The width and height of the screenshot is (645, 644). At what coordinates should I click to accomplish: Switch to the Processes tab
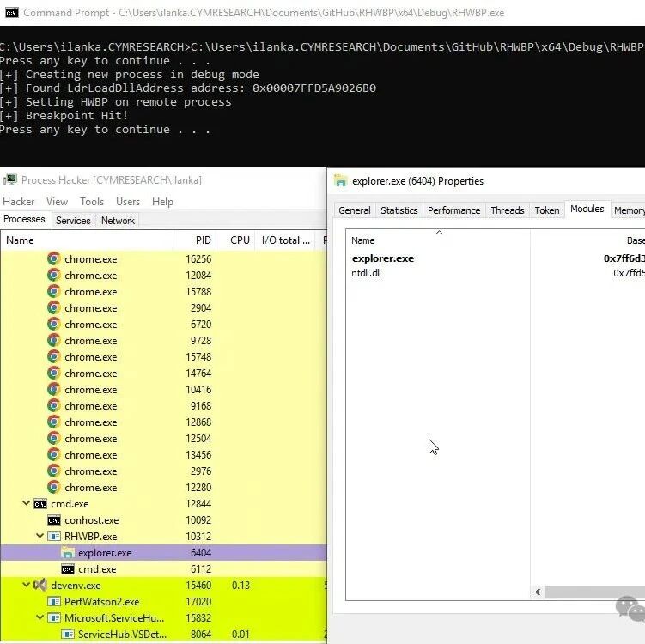point(24,219)
